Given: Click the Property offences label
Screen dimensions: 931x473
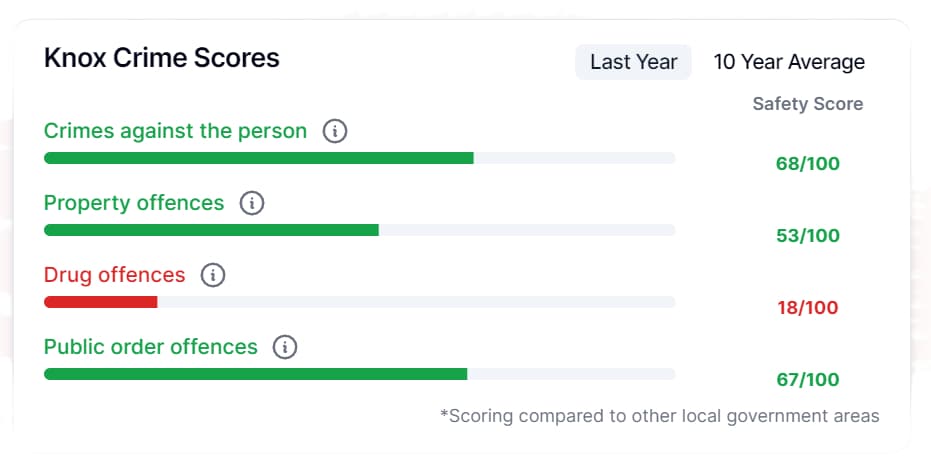Looking at the screenshot, I should click(x=134, y=203).
